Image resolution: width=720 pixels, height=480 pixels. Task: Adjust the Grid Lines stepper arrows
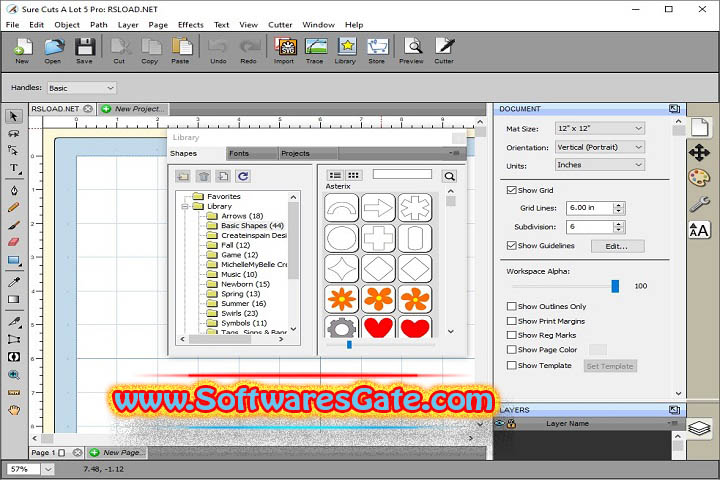[619, 208]
